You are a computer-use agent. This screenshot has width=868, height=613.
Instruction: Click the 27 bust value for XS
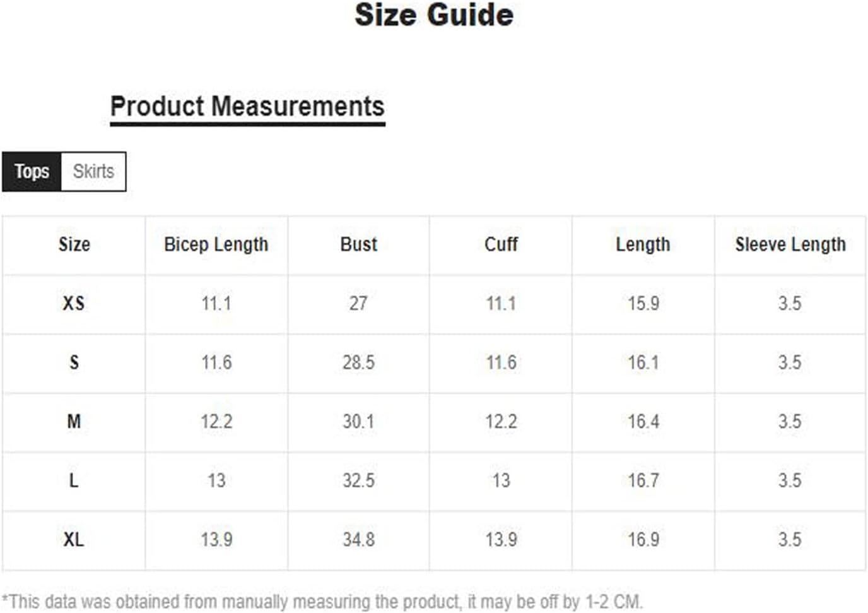pos(358,304)
